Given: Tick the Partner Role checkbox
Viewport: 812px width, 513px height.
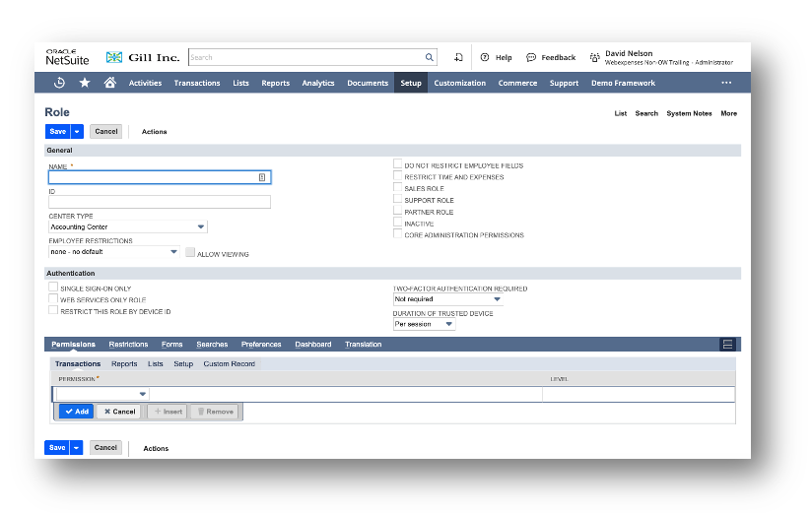Looking at the screenshot, I should [x=398, y=211].
